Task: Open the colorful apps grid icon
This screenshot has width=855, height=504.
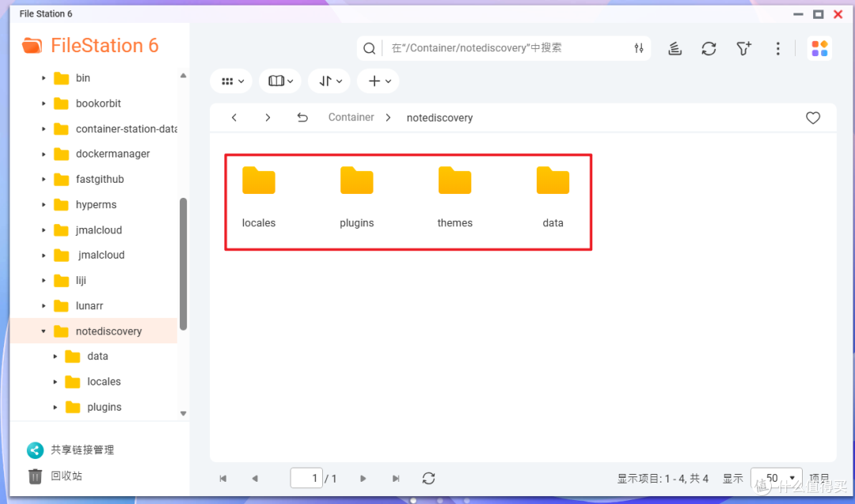Action: tap(819, 48)
